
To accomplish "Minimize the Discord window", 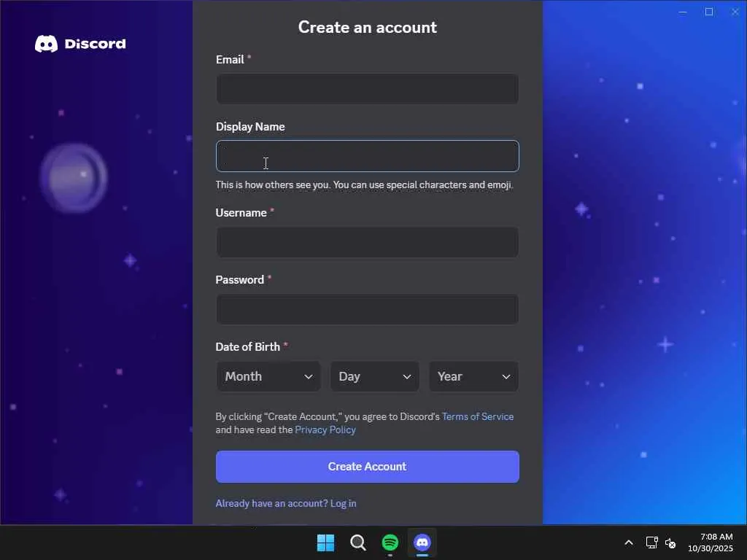I will [683, 12].
